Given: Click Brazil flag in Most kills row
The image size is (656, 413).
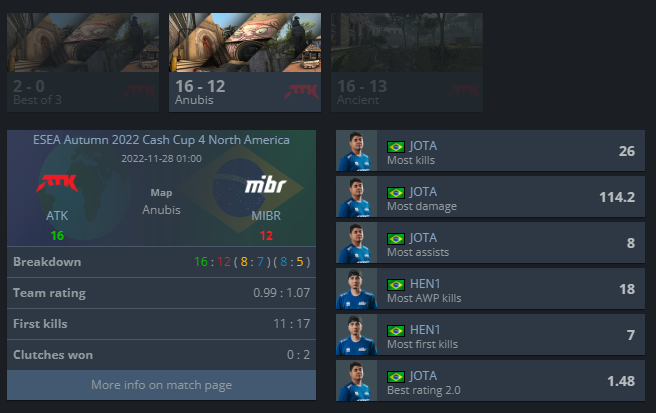Looking at the screenshot, I should (396, 147).
